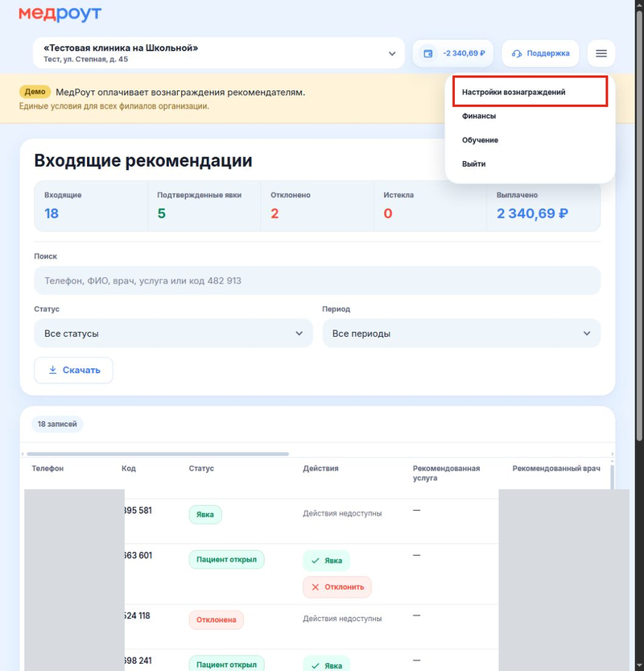Click the Демо badge in banner
The height and width of the screenshot is (671, 644).
(x=35, y=92)
